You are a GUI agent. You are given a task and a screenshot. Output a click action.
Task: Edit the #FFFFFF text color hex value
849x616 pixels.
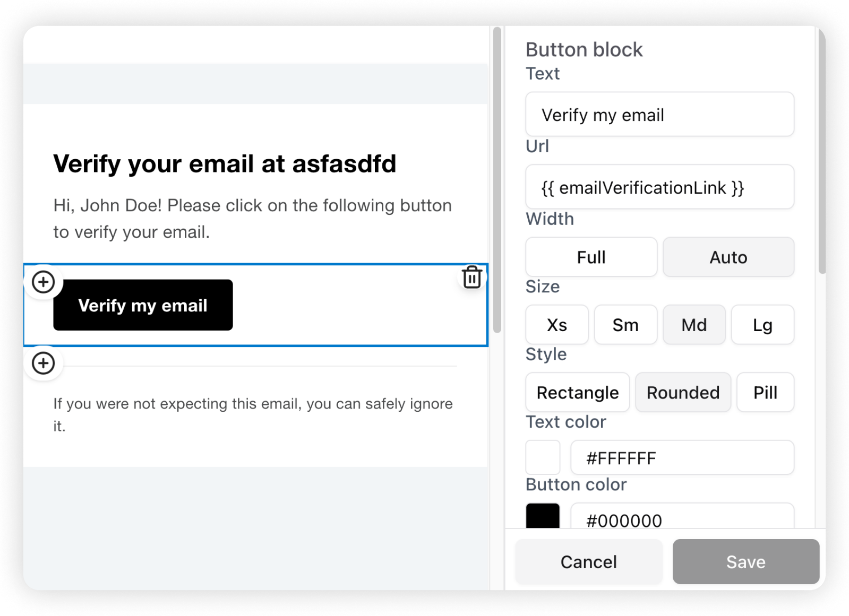(x=682, y=457)
